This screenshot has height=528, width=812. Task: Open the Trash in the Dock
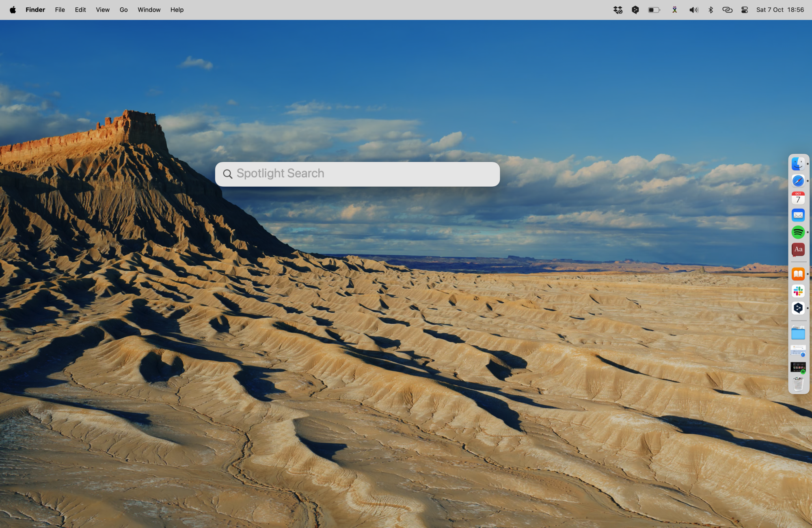pyautogui.click(x=798, y=384)
